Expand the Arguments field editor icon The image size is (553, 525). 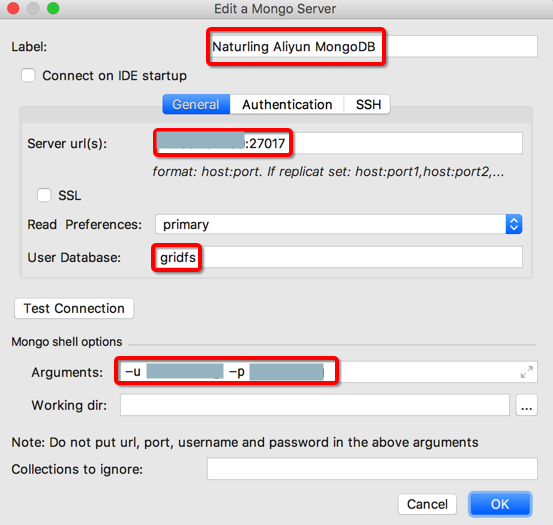tap(527, 372)
